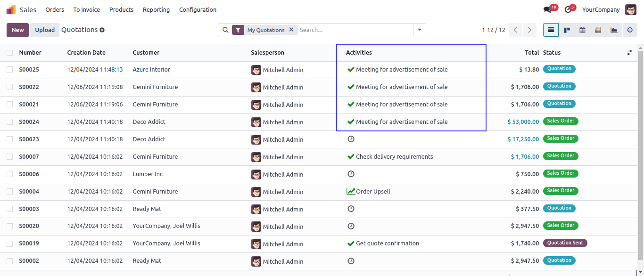The height and width of the screenshot is (276, 644).
Task: Remove the My Quotations filter
Action: [x=291, y=30]
